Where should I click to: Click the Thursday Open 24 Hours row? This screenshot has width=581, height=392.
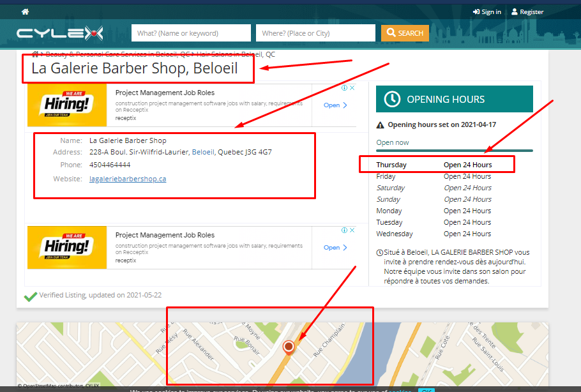(x=434, y=165)
